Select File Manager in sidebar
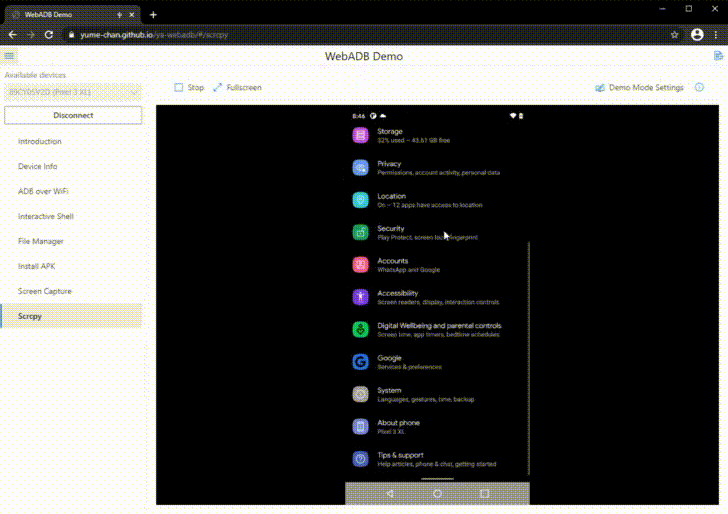Image resolution: width=728 pixels, height=514 pixels. [40, 241]
